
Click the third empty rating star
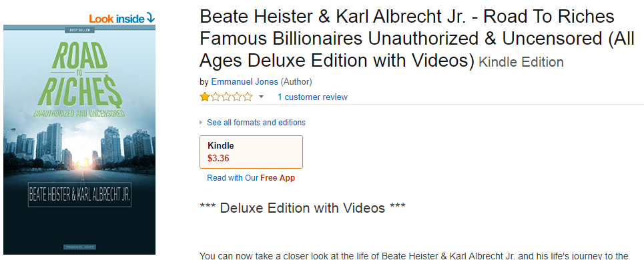coord(237,97)
